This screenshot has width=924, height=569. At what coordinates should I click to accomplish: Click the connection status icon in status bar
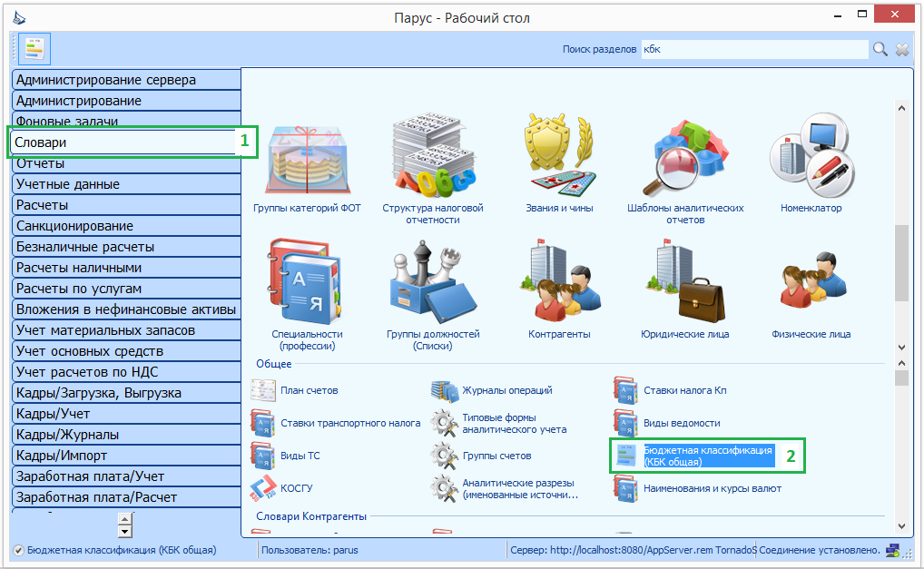892,550
